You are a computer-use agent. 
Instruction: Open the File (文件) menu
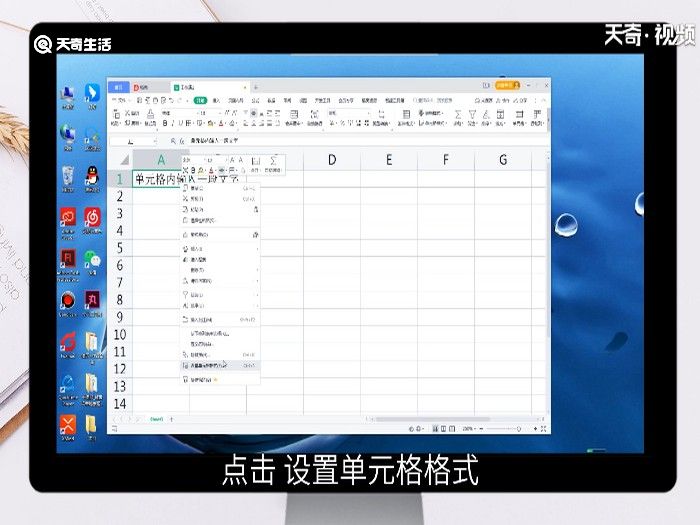(120, 101)
